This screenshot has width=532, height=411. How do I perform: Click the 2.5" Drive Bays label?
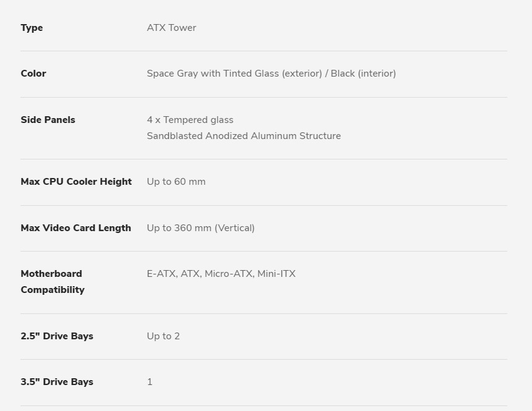pos(57,336)
